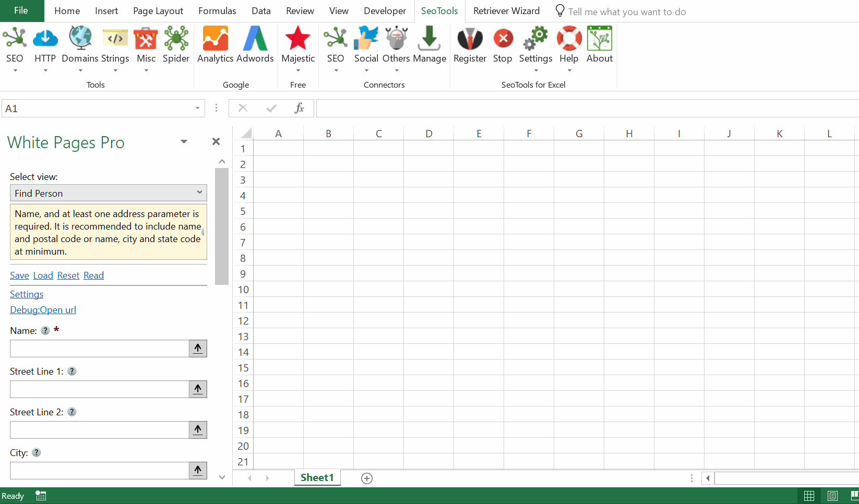
Task: Open White Pages Pro pane options arrow
Action: coord(184,141)
